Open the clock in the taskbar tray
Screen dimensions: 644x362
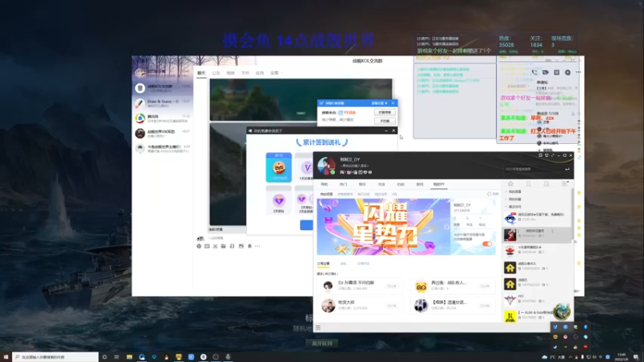(x=621, y=357)
